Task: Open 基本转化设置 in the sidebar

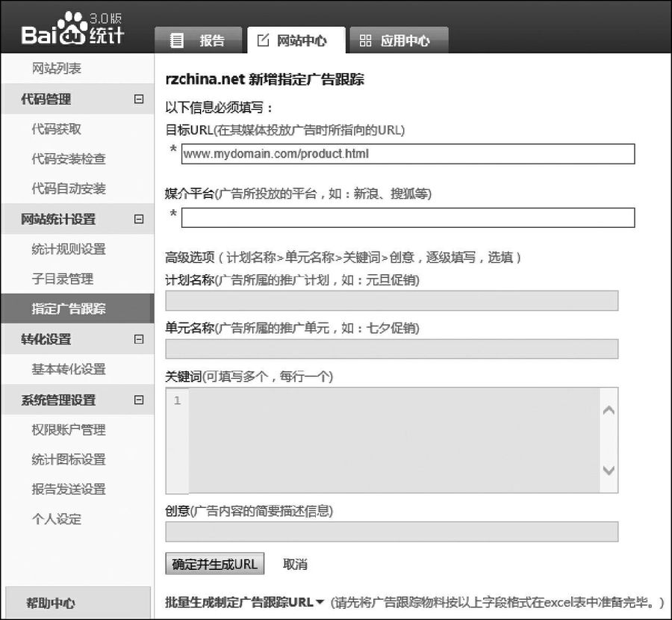Action: 69,369
